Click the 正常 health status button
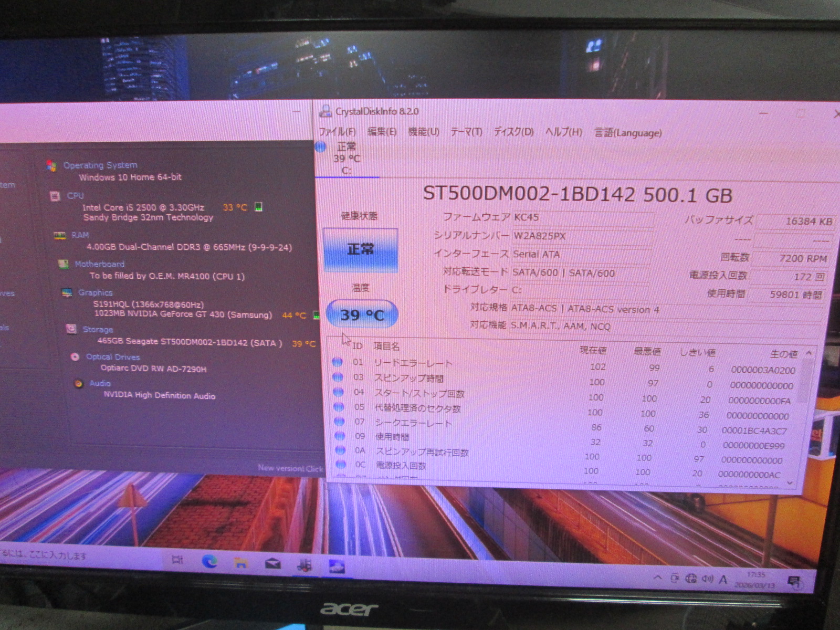 tap(361, 249)
